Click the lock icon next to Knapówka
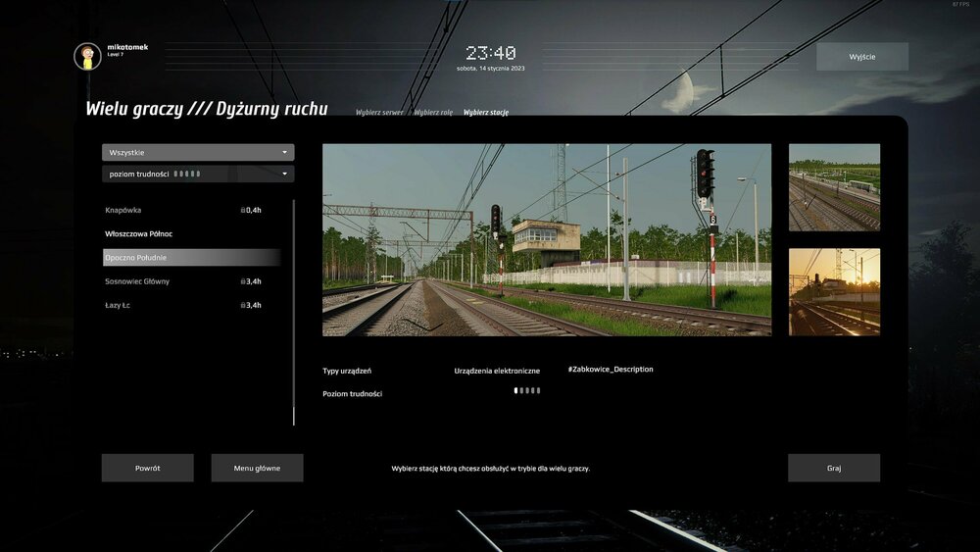Viewport: 980px width, 552px height. click(x=242, y=210)
